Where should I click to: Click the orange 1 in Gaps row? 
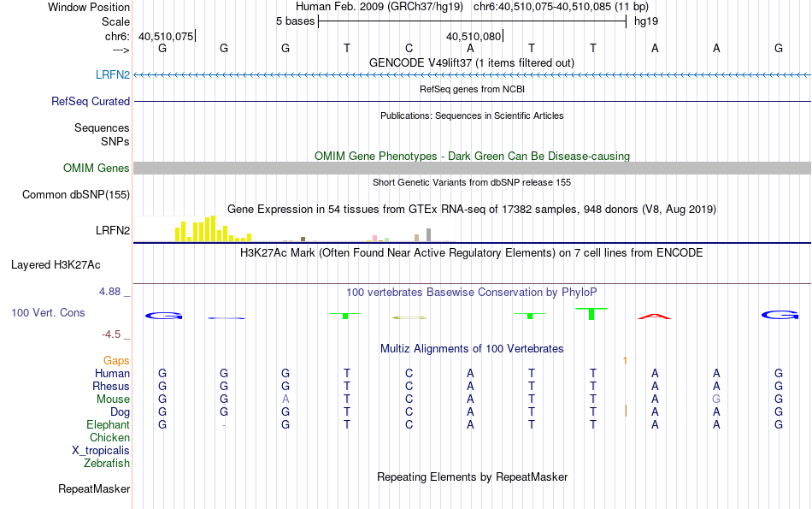tap(625, 360)
